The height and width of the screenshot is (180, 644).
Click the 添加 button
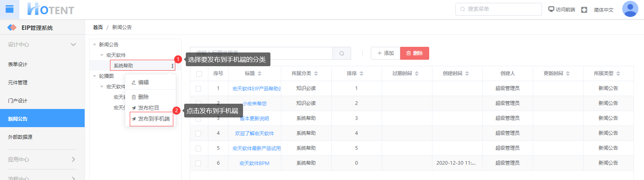click(385, 53)
